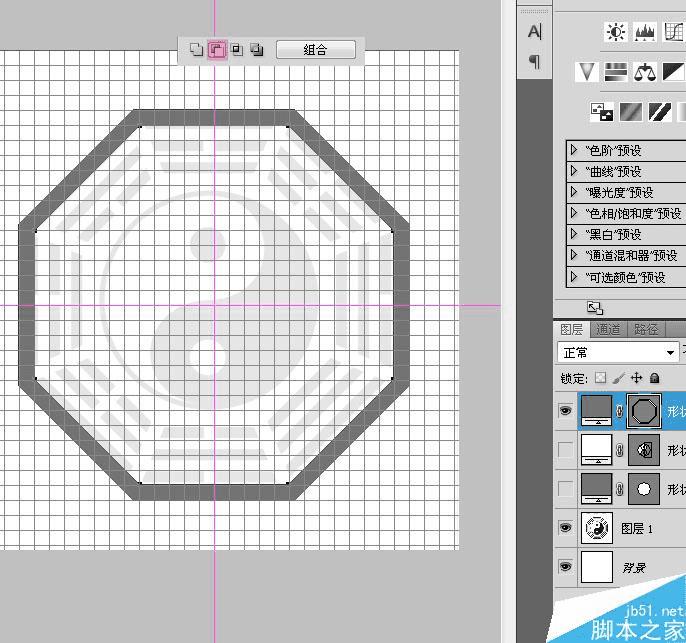Open the Paragraph panel icon
This screenshot has height=643, width=686.
click(x=535, y=61)
